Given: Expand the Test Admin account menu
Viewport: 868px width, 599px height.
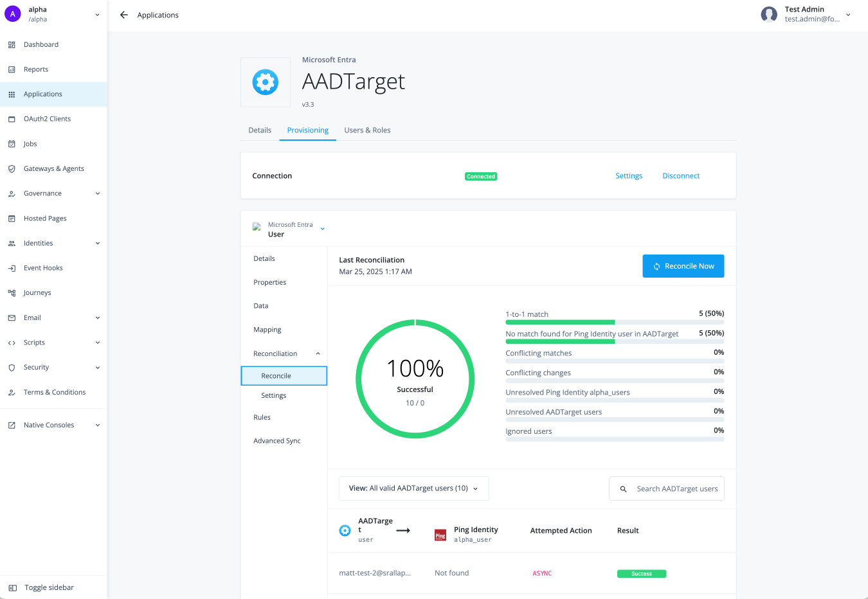Looking at the screenshot, I should (847, 15).
